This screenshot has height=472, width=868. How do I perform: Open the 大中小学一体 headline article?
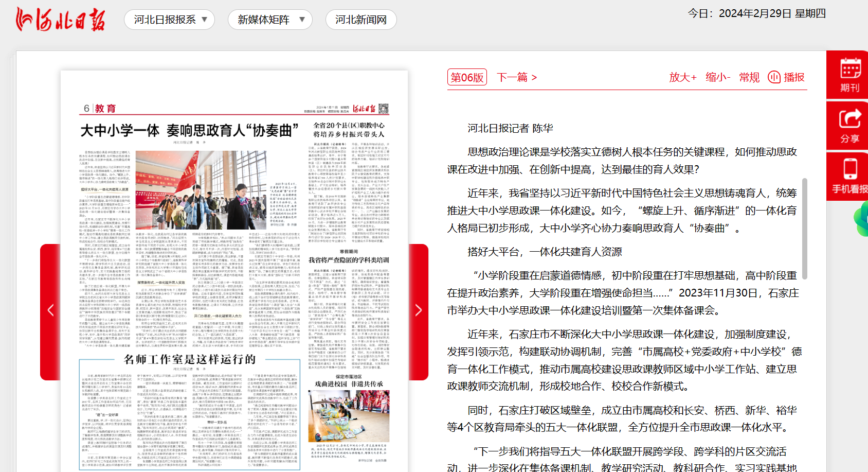189,130
